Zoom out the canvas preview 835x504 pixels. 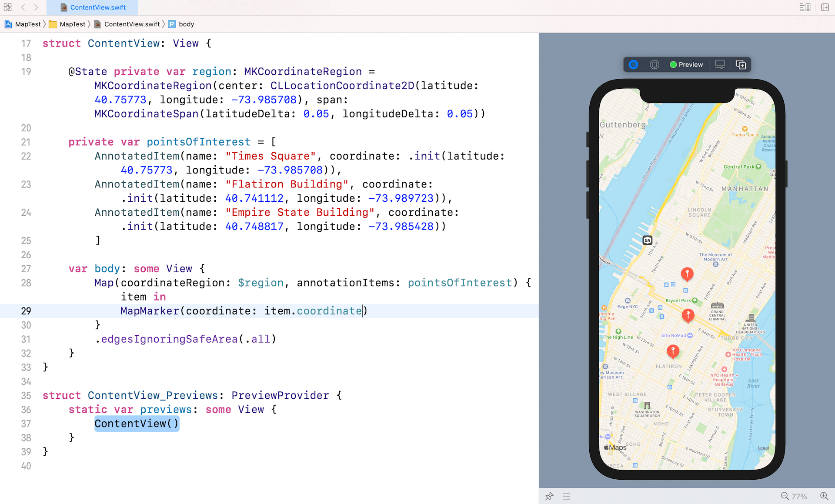[785, 496]
